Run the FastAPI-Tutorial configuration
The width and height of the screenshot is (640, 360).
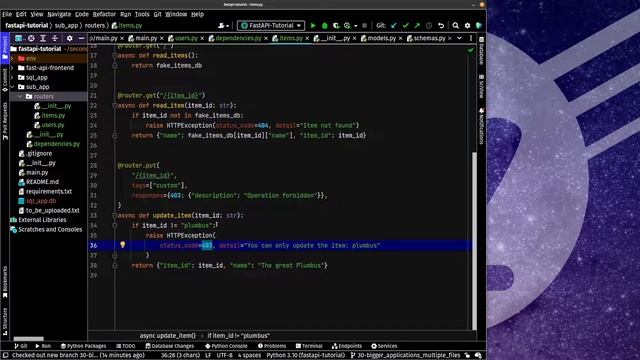[313, 25]
